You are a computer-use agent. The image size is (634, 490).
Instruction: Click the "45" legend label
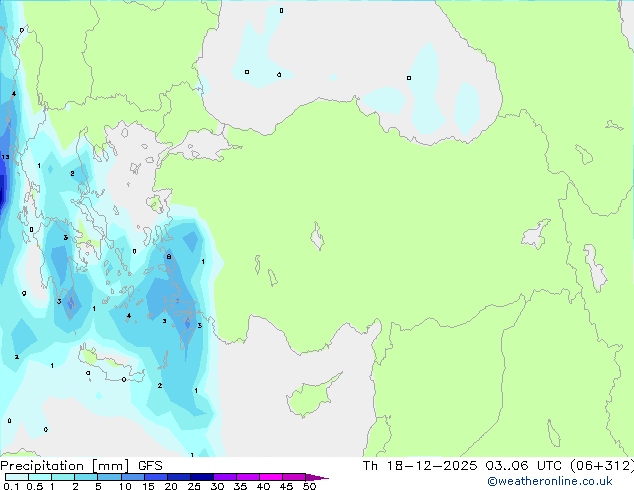tap(286, 486)
